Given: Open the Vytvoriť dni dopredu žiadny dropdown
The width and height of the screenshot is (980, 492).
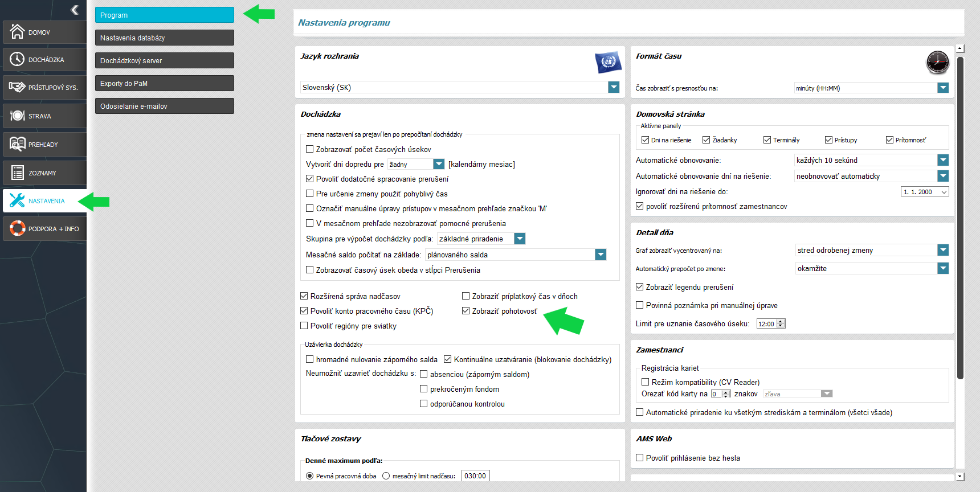Looking at the screenshot, I should pyautogui.click(x=439, y=164).
